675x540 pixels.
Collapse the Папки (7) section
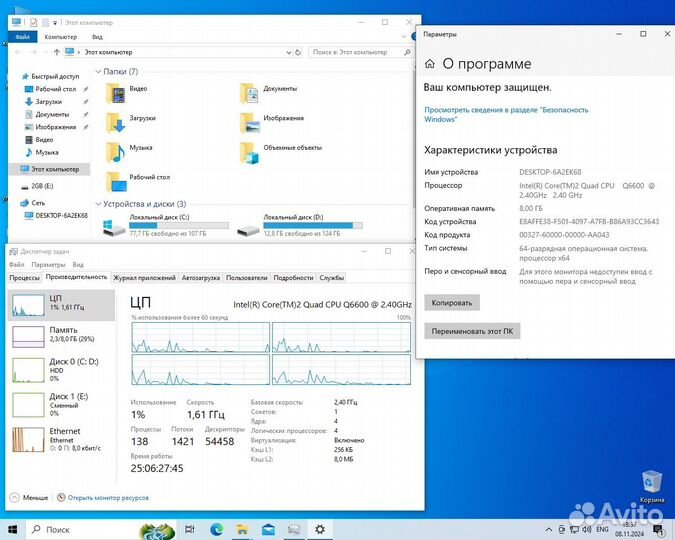click(x=98, y=72)
